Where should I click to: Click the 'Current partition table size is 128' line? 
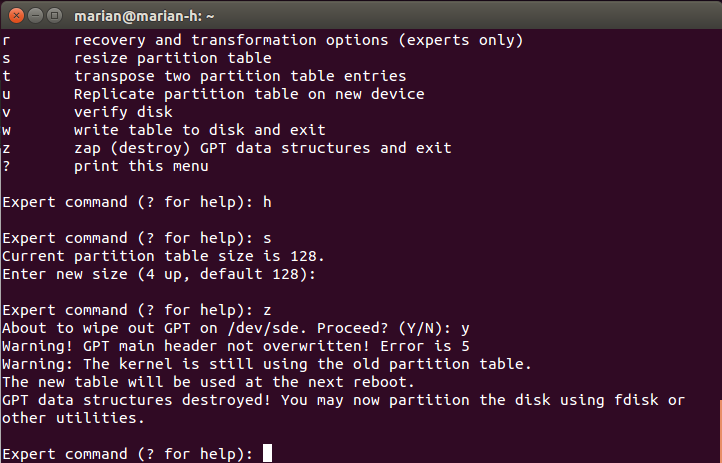[163, 256]
